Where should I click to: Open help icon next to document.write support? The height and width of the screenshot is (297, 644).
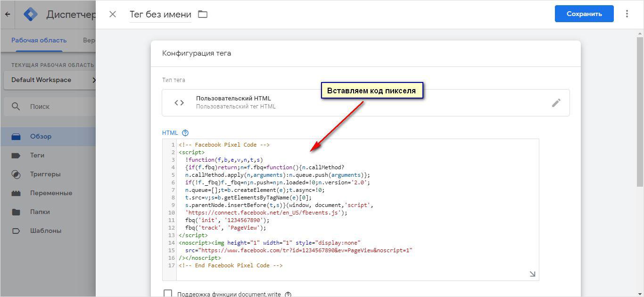click(288, 294)
